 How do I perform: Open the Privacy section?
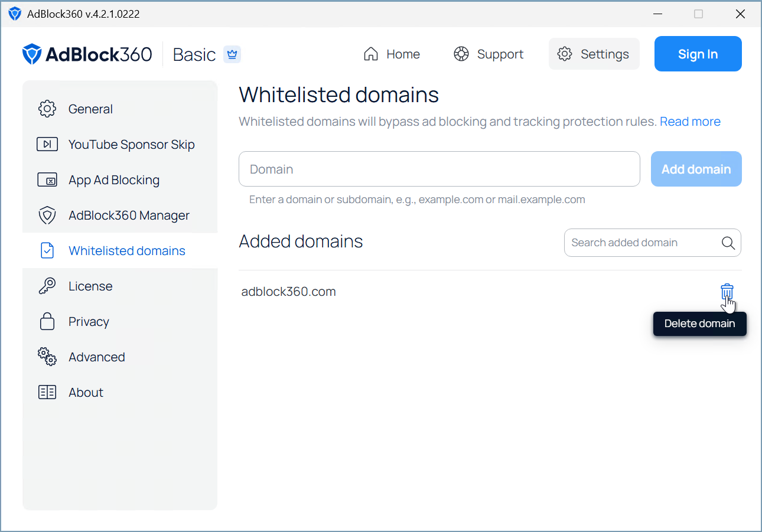120,321
